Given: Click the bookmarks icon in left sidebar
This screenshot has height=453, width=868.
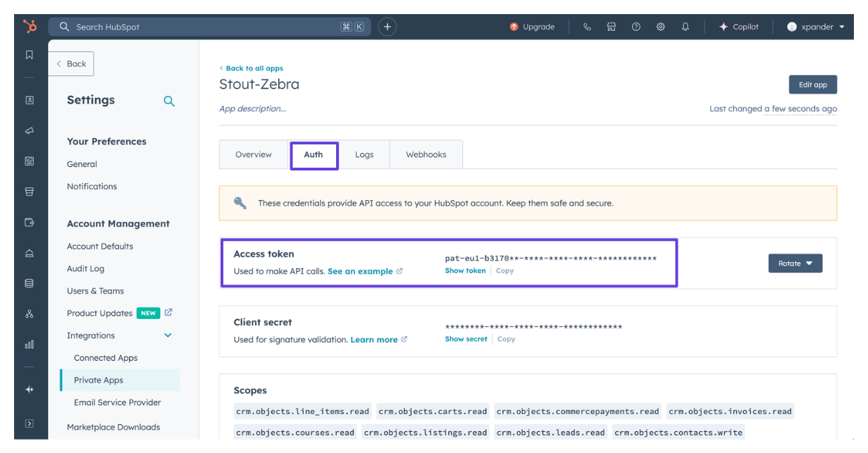Looking at the screenshot, I should click(30, 55).
